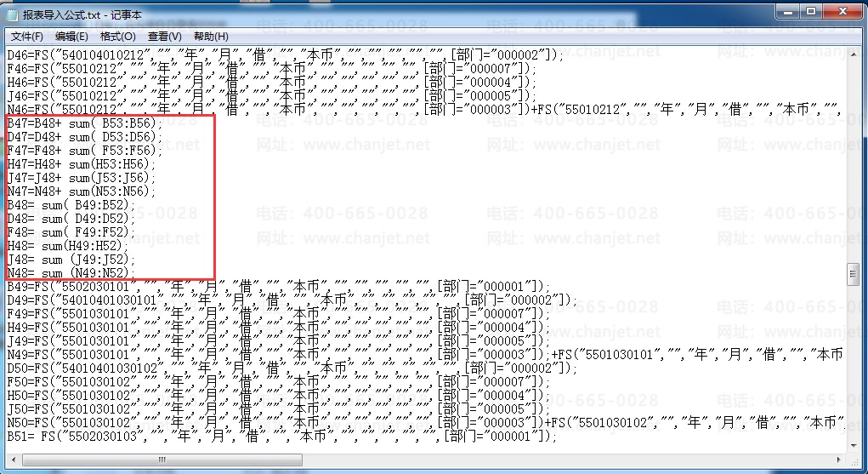The image size is (868, 474).
Task: Click the line starting with N46=FS
Action: pos(424,109)
